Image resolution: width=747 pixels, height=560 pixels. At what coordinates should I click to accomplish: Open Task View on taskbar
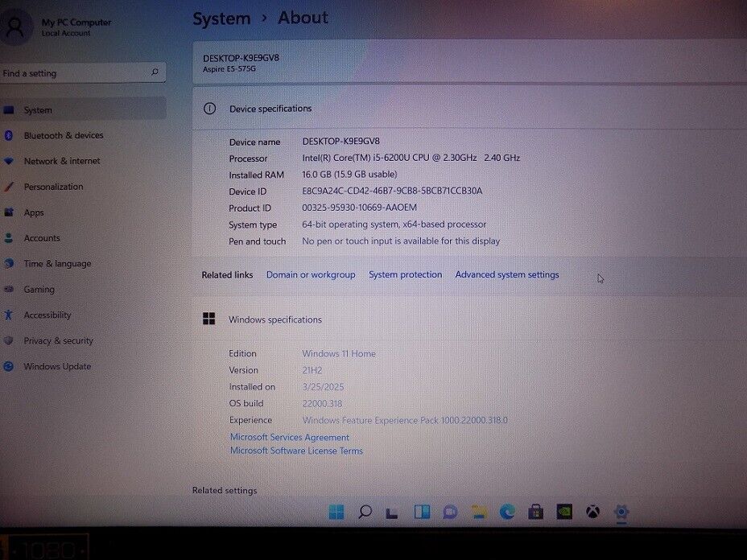393,513
